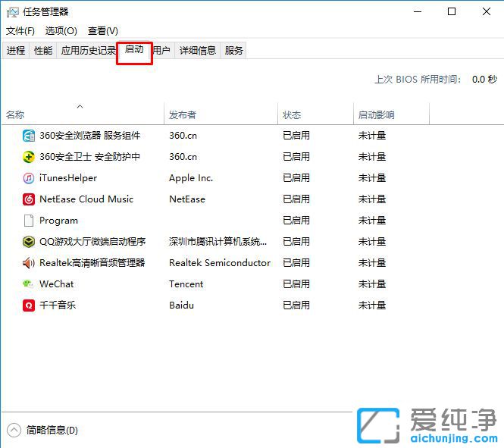
Task: Click the 深圳市腾讯计算机系统 publisher cell
Action: point(218,242)
